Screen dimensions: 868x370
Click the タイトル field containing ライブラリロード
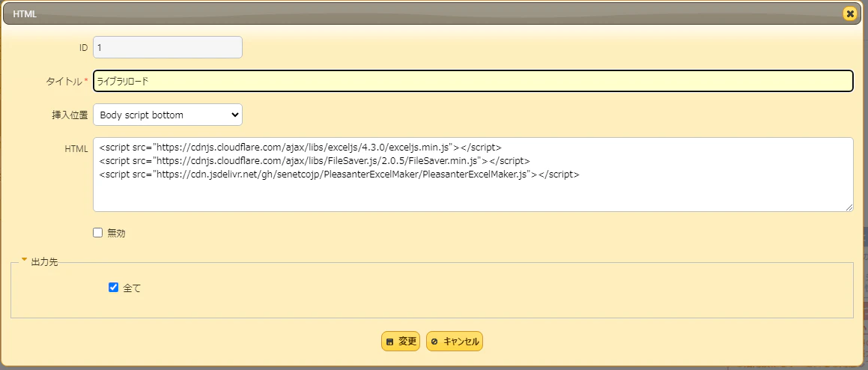click(473, 81)
